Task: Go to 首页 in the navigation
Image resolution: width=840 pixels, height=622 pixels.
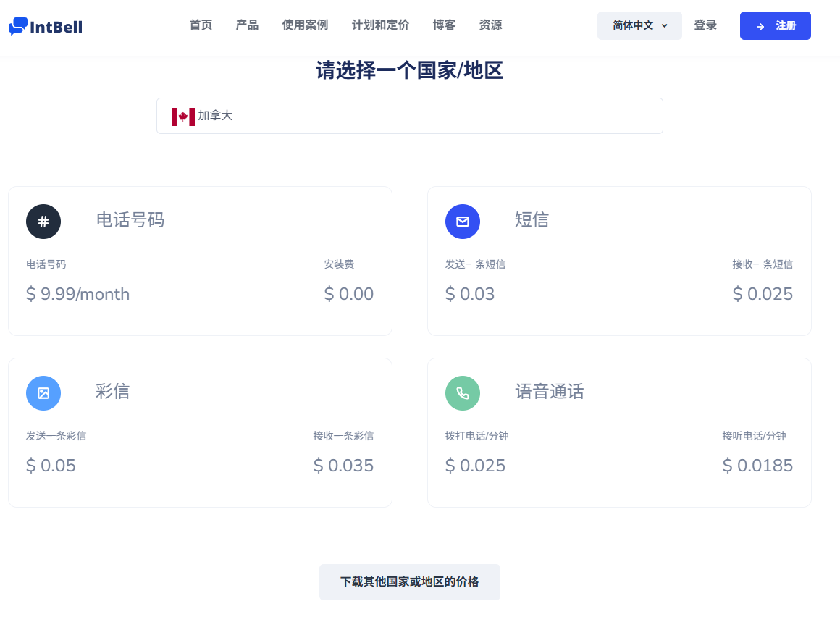Action: (201, 25)
